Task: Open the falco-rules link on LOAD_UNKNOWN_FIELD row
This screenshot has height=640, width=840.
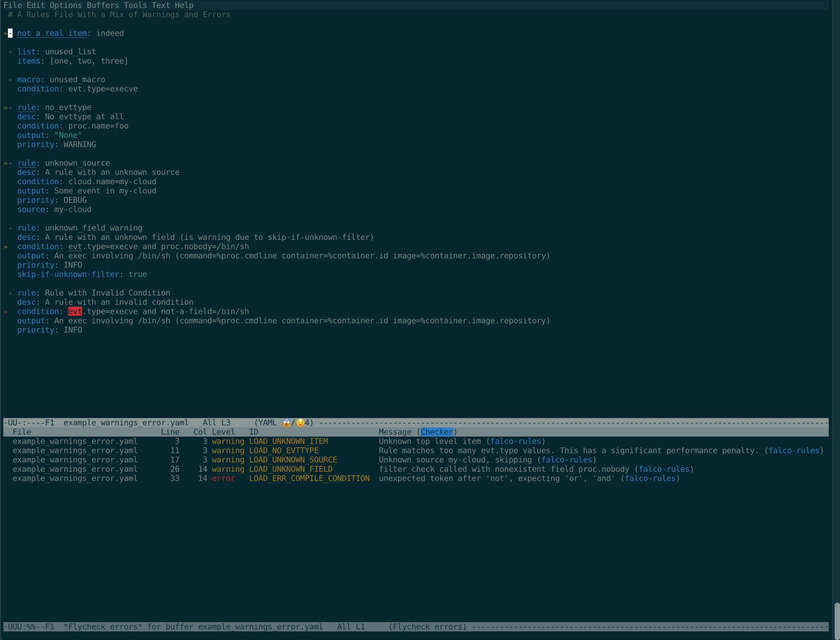Action: pos(664,469)
